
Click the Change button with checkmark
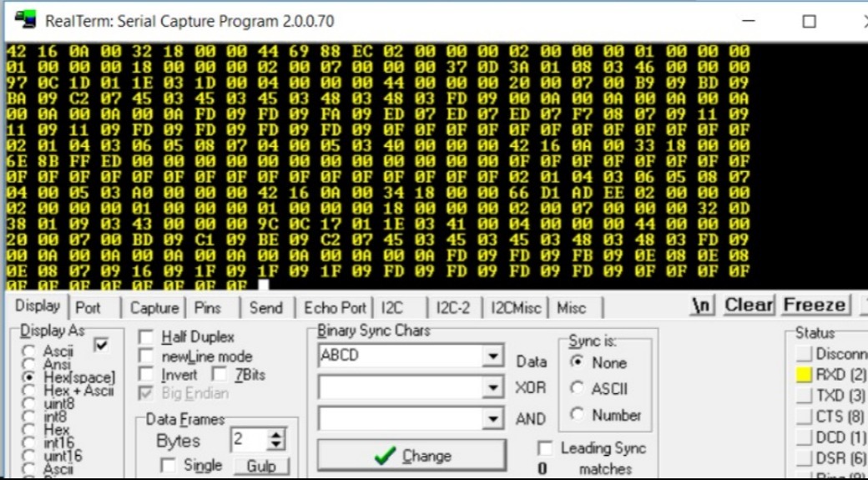tap(411, 456)
